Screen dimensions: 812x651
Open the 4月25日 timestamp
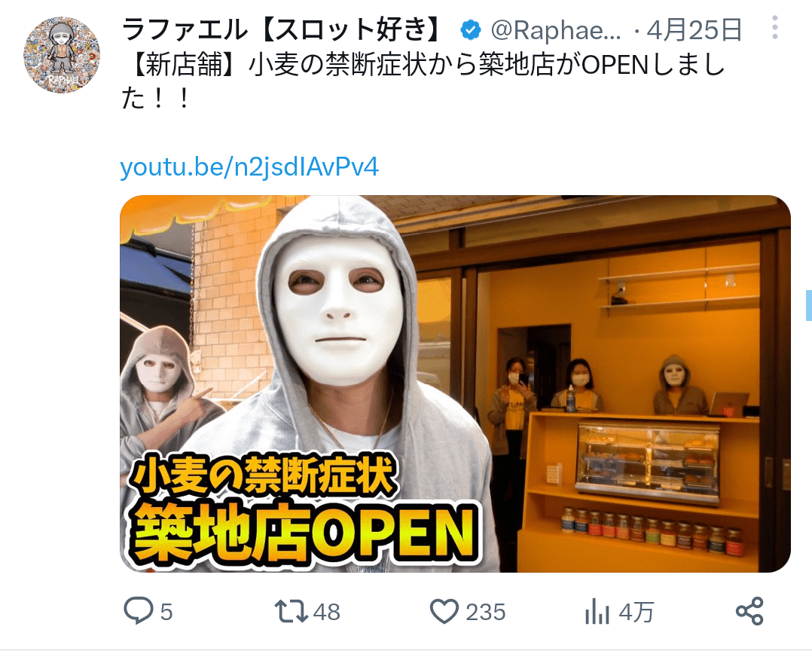click(694, 29)
